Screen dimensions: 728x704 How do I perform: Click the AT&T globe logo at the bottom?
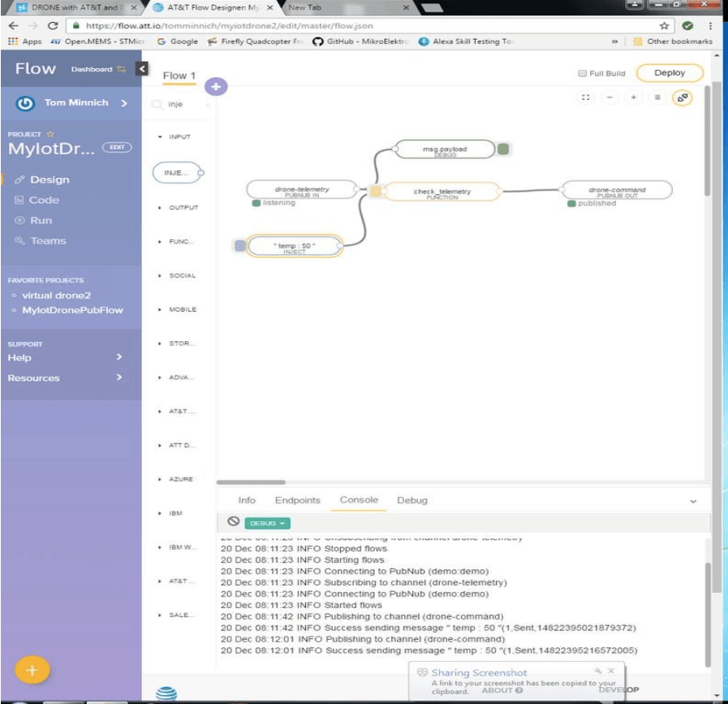[x=166, y=693]
